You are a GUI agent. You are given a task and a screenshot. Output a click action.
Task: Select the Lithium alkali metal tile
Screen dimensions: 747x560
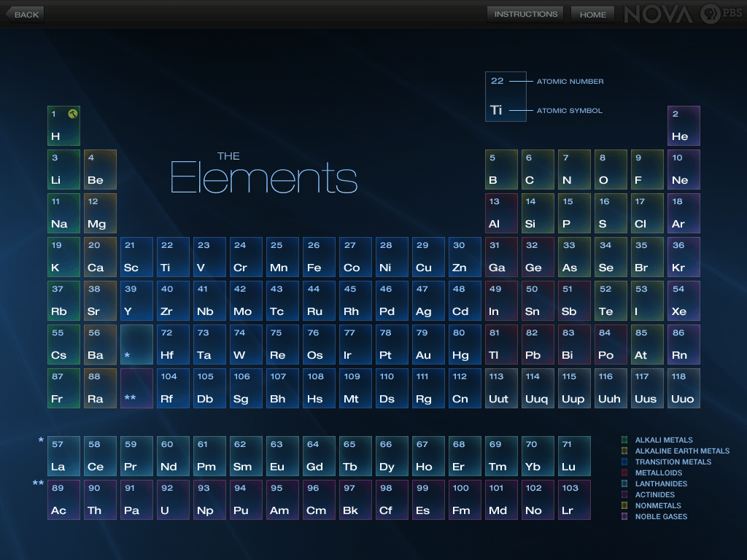63,169
